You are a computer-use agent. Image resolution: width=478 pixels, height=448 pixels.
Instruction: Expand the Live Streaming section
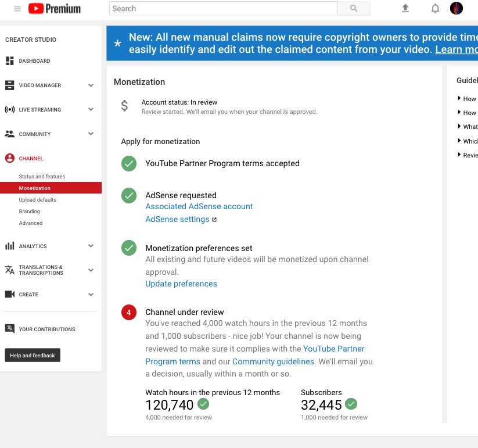click(91, 109)
